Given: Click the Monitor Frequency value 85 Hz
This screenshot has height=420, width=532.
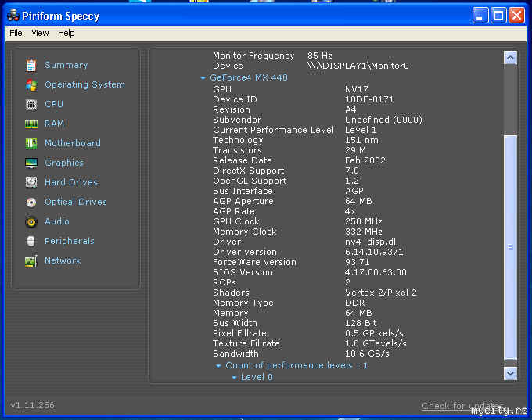Looking at the screenshot, I should coord(320,56).
